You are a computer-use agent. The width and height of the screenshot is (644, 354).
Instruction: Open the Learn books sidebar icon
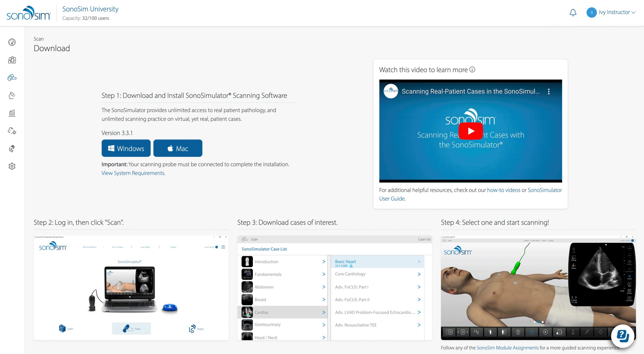coord(12,60)
